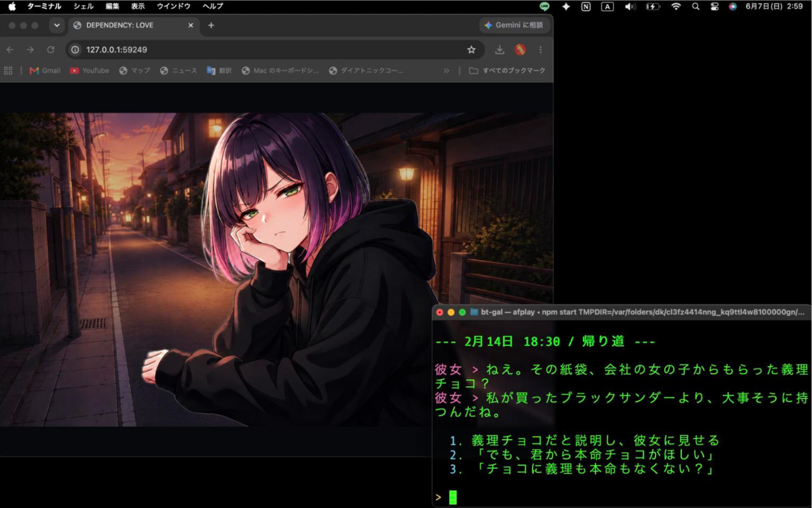Open Chrome three-dot menu
The width and height of the screenshot is (812, 508).
pos(540,49)
